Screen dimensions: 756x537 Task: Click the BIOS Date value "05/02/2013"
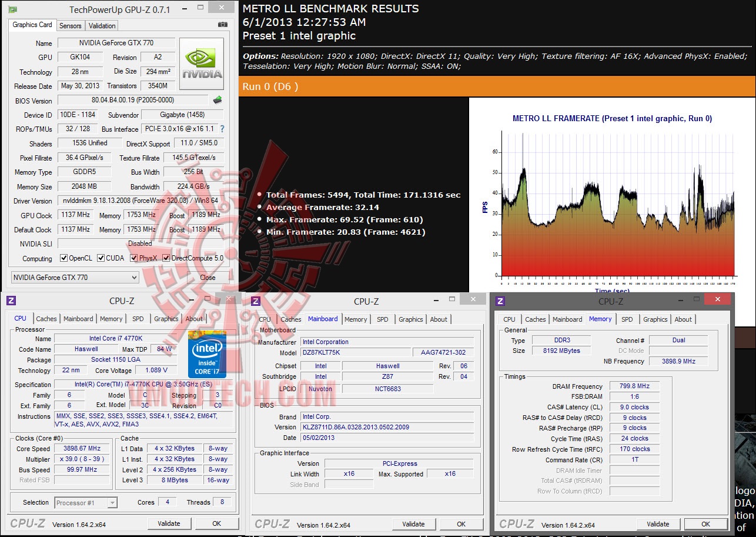point(387,438)
